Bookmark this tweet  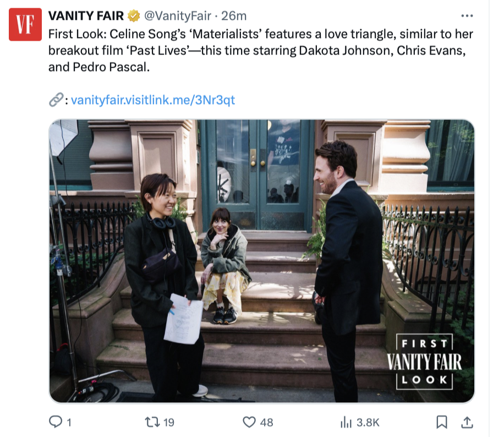(442, 422)
